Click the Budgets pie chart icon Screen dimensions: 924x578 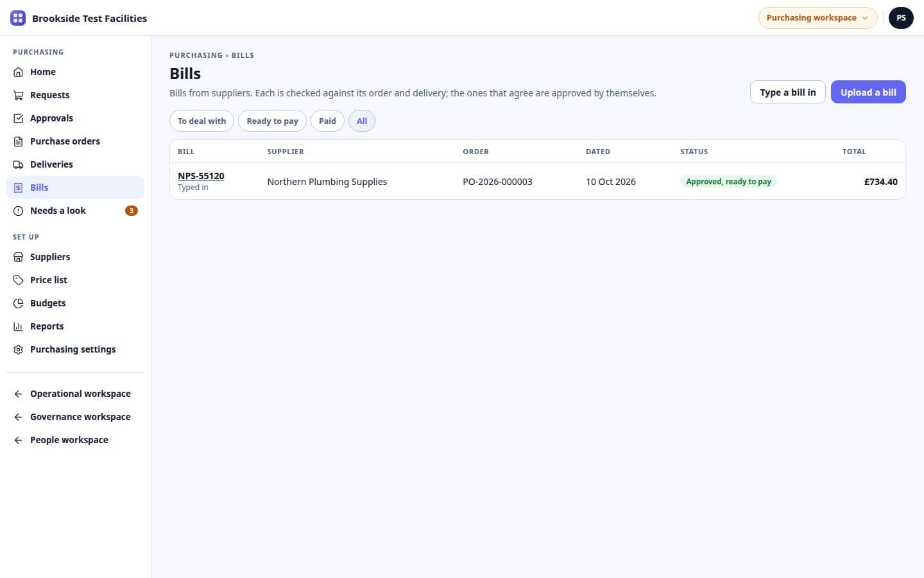18,303
